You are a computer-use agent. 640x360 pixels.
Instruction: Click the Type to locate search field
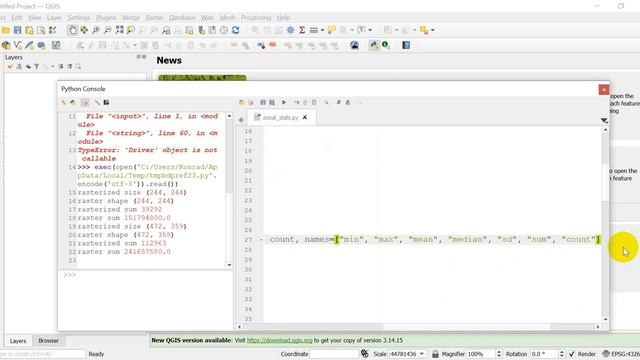(42, 354)
